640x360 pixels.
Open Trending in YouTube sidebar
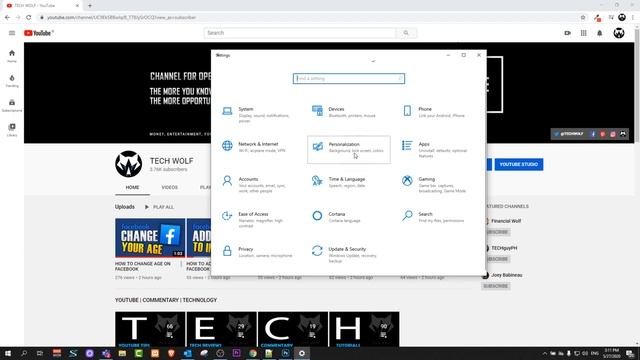coord(12,81)
